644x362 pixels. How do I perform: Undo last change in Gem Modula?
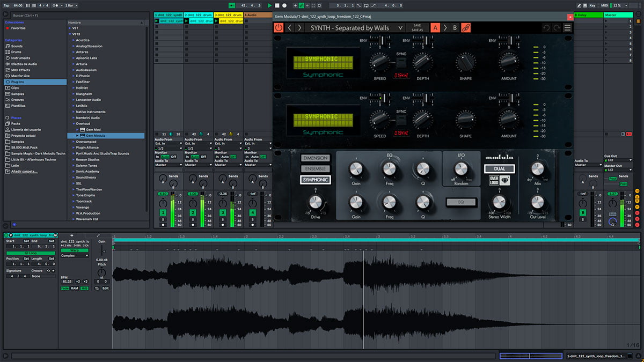tap(545, 27)
